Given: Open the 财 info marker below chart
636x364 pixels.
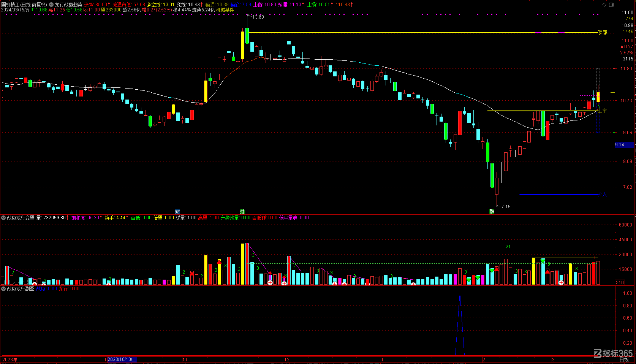Looking at the screenshot, I should (x=177, y=211).
